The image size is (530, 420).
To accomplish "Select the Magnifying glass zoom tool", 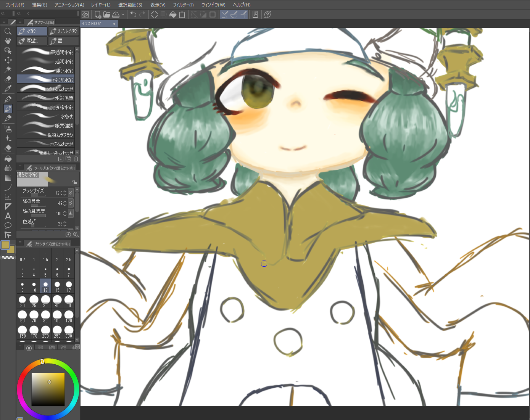I will click(x=8, y=31).
